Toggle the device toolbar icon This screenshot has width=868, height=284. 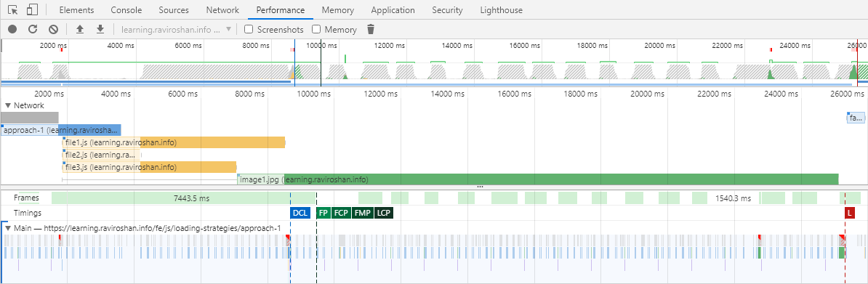32,10
